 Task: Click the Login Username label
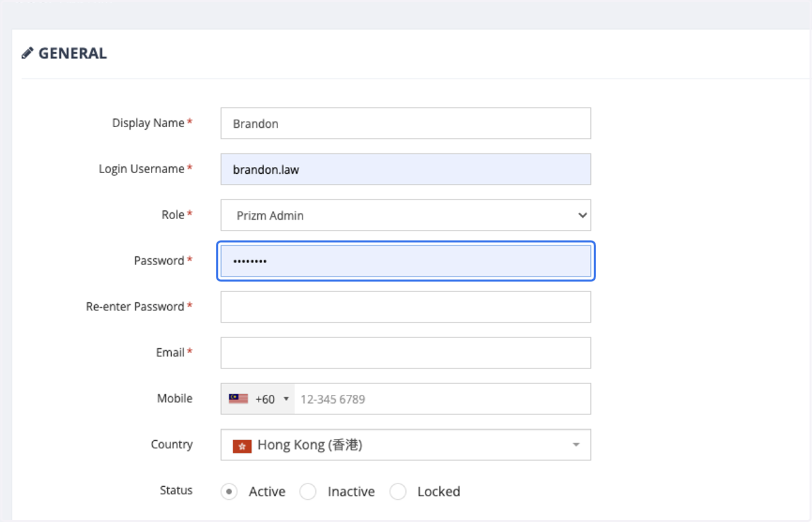click(141, 169)
